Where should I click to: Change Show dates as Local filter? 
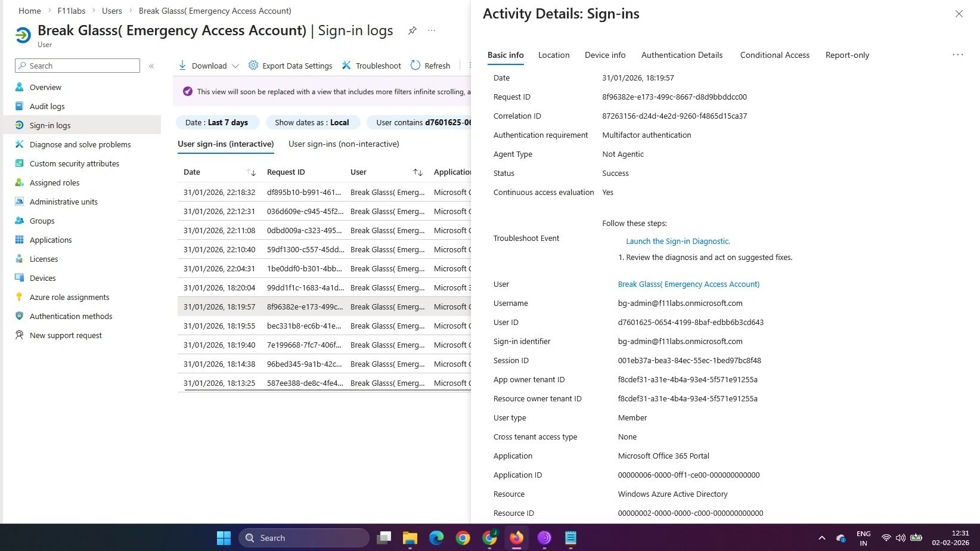click(312, 122)
